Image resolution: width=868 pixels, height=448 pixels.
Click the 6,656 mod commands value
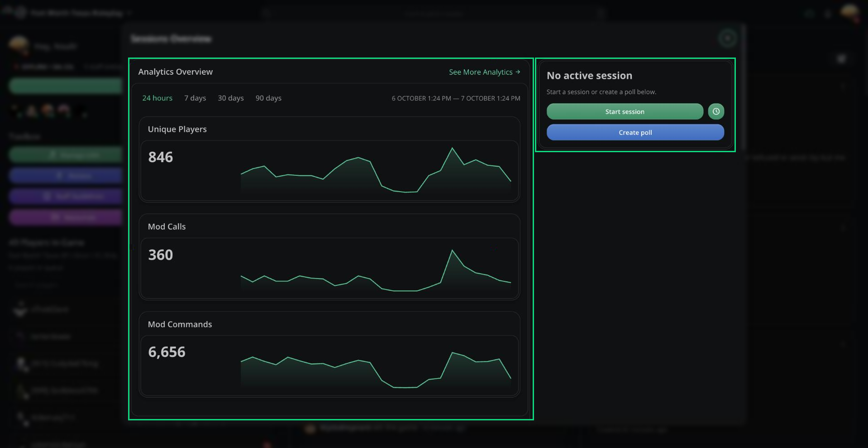tap(167, 352)
